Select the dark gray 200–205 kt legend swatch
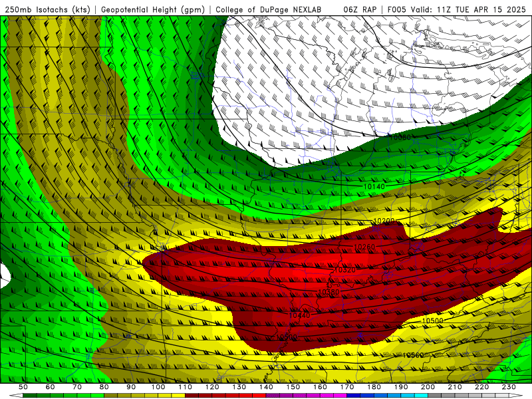The height and width of the screenshot is (399, 532). coord(435,395)
